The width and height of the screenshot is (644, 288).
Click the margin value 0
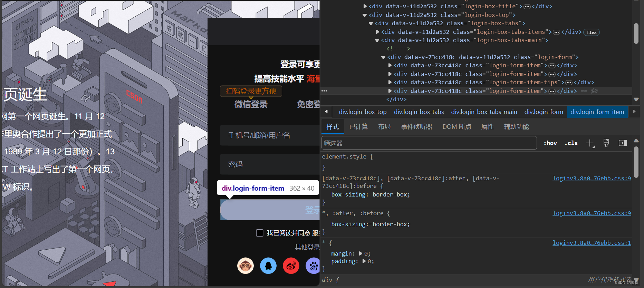point(366,253)
